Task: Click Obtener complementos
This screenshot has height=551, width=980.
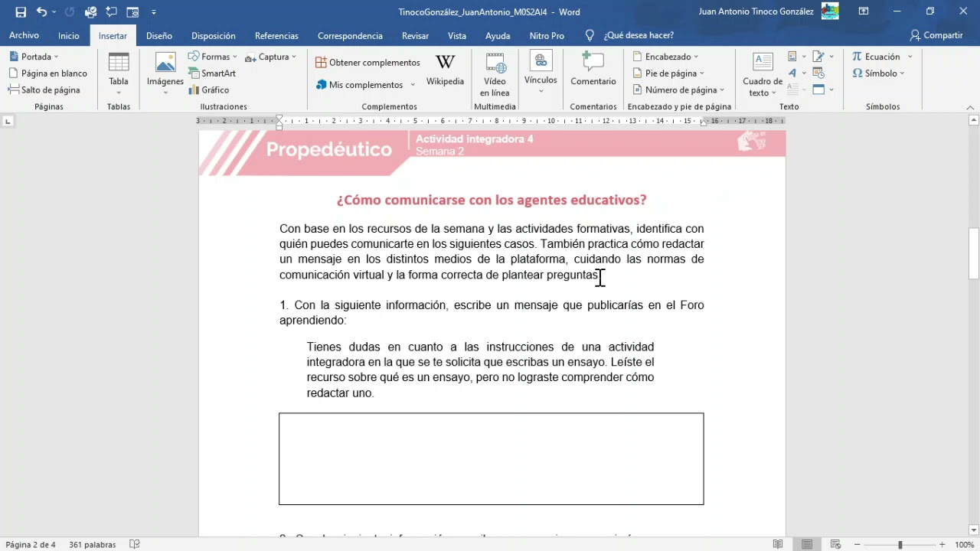Action: tap(367, 63)
